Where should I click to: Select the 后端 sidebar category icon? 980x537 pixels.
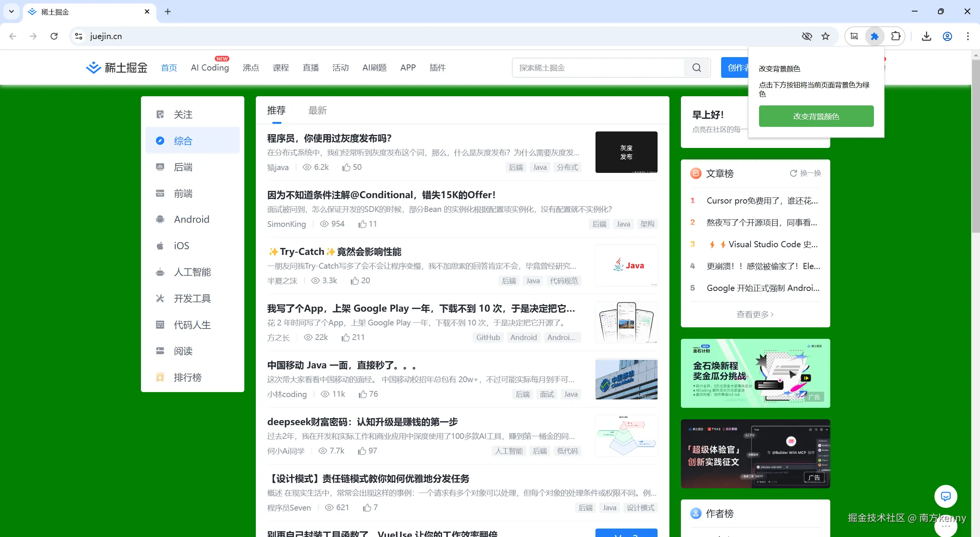[x=160, y=167]
